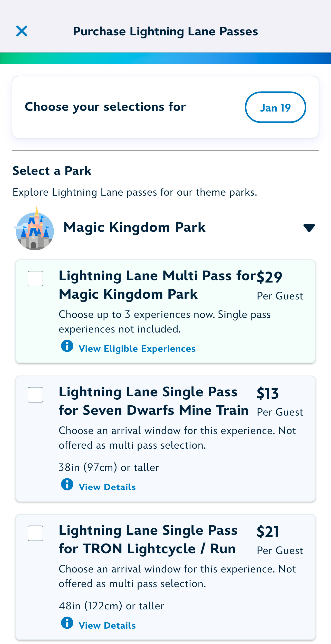Tap the $29 Per Guest price
This screenshot has height=644, width=331.
pos(279,285)
